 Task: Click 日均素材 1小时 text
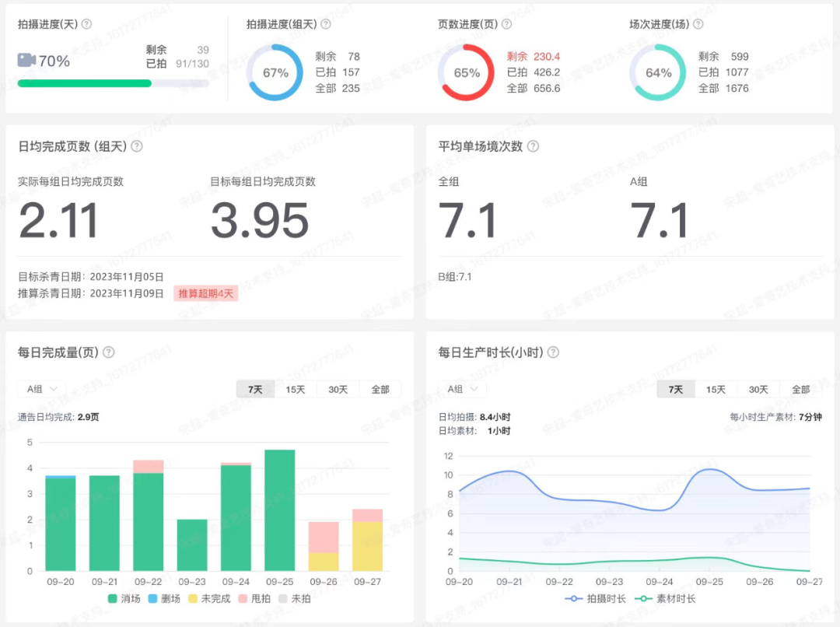point(474,431)
